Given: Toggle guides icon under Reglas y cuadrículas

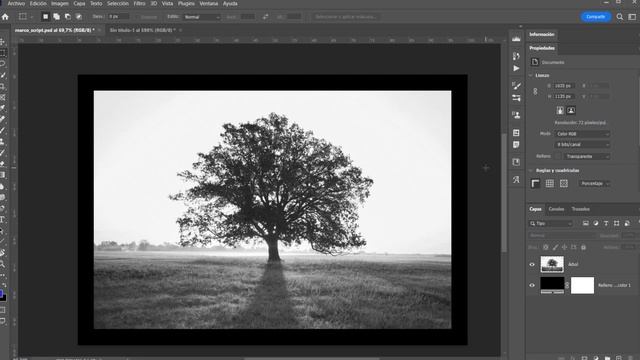Looking at the screenshot, I should [564, 184].
